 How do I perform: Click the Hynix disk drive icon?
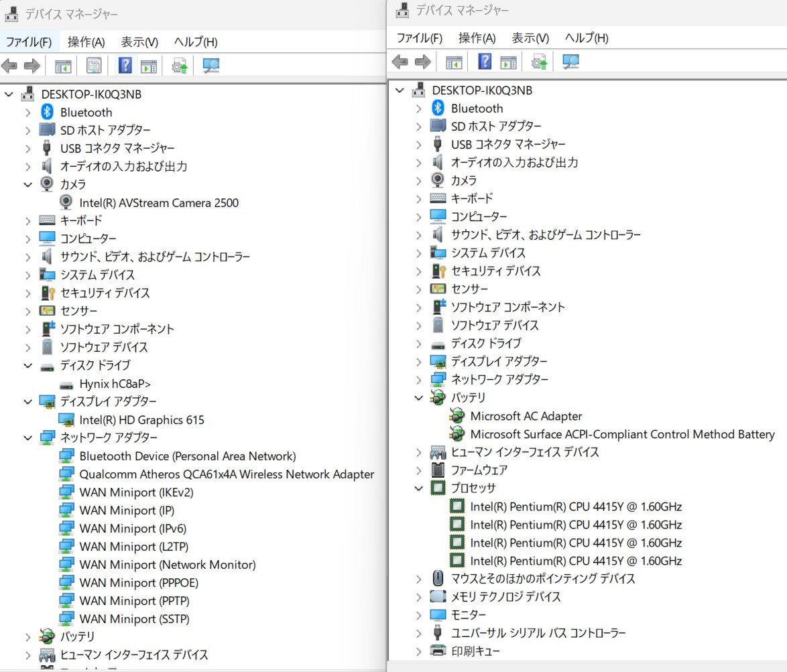66,386
